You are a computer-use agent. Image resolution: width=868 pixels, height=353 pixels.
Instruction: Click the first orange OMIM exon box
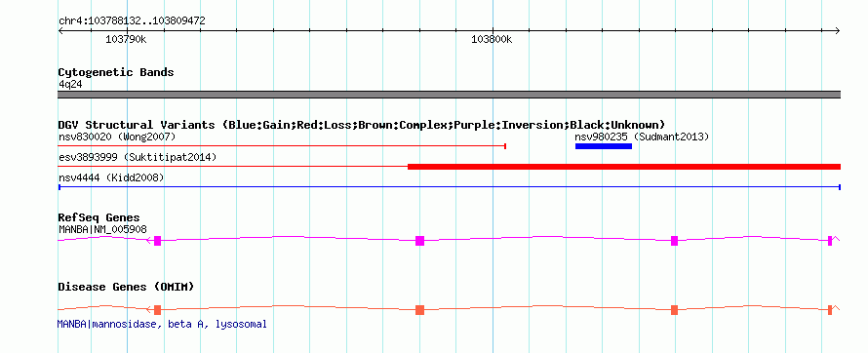157,310
